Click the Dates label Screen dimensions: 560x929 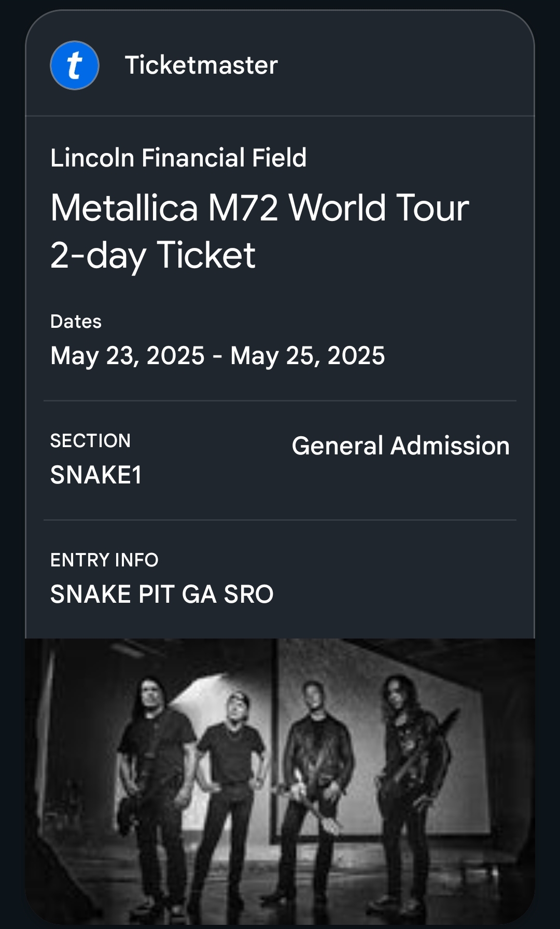[x=76, y=322]
